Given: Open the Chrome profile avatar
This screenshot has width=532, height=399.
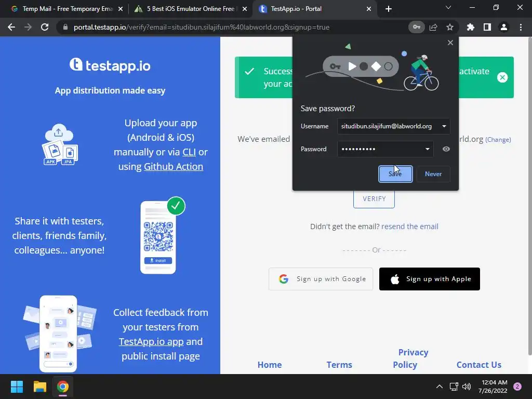Looking at the screenshot, I should tap(504, 27).
